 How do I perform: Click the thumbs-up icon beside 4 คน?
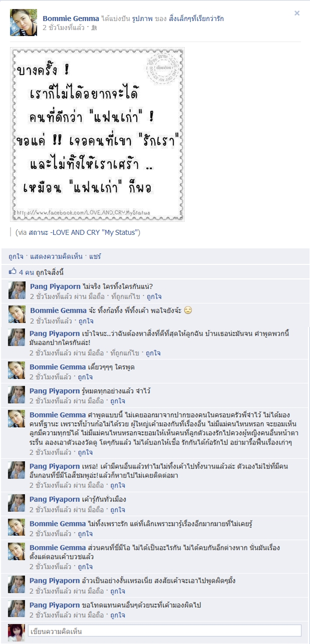coord(13,272)
